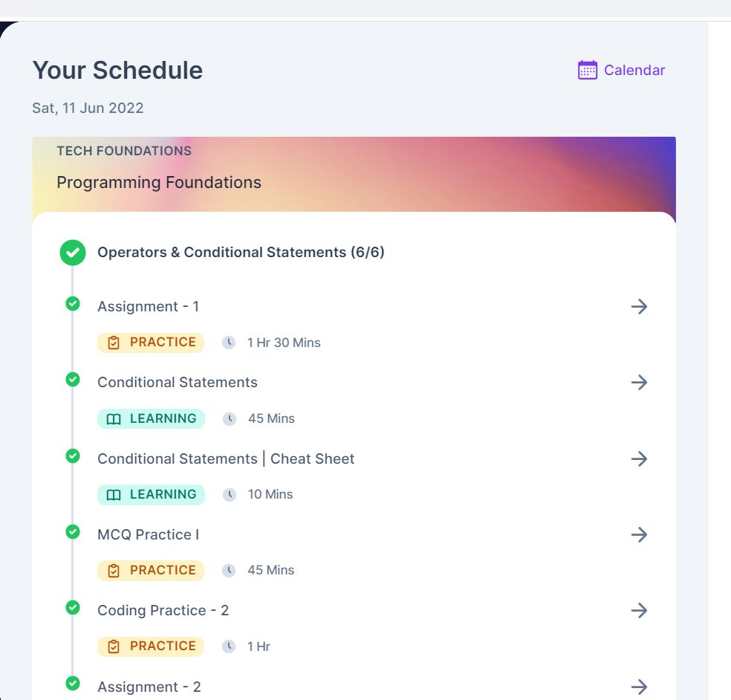
Task: Open the Programming Foundations course banner
Action: (x=354, y=175)
